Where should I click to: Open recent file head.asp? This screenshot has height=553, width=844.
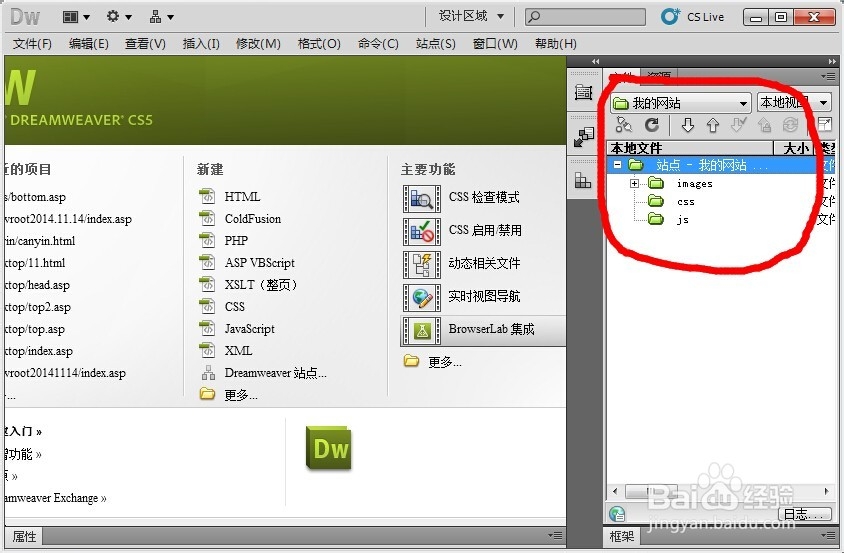[x=37, y=285]
